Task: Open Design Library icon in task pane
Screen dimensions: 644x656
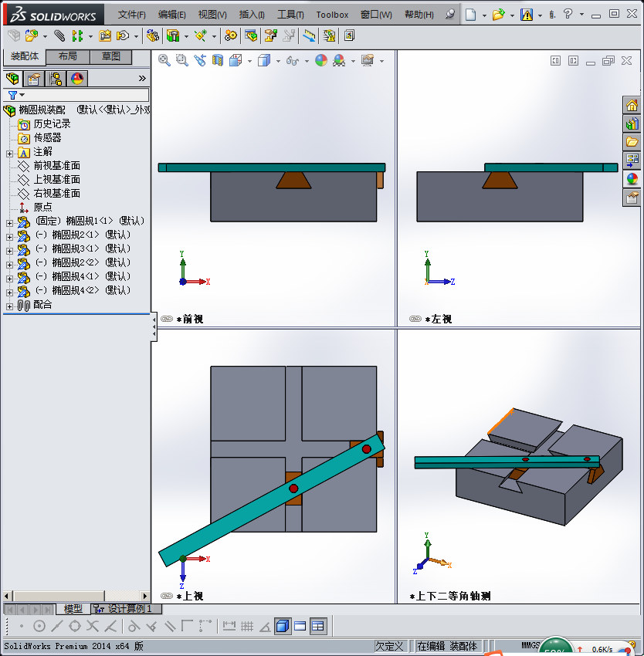Action: click(632, 123)
